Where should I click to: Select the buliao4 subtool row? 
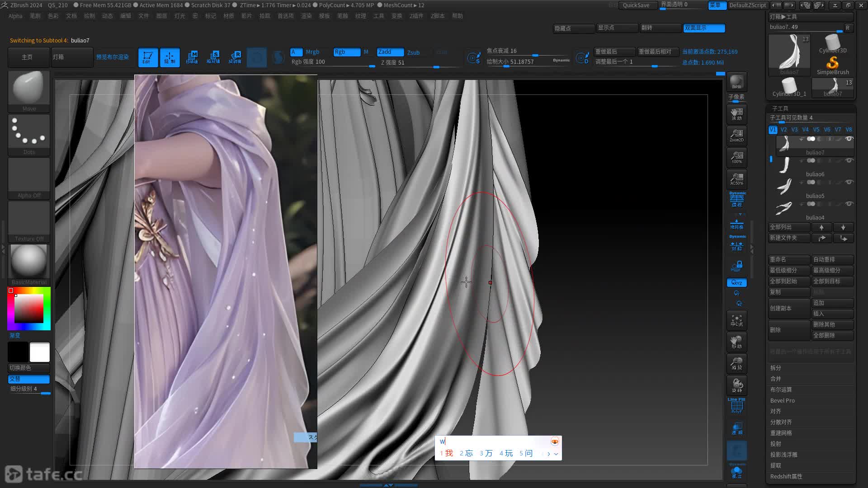[x=815, y=211]
